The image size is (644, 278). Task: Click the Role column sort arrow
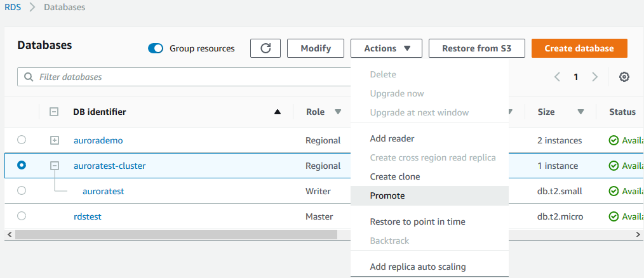338,112
